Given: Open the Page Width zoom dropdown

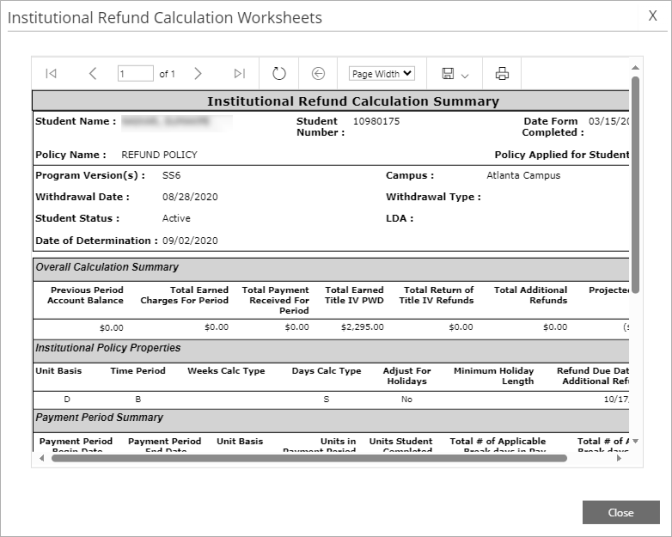Looking at the screenshot, I should 381,74.
